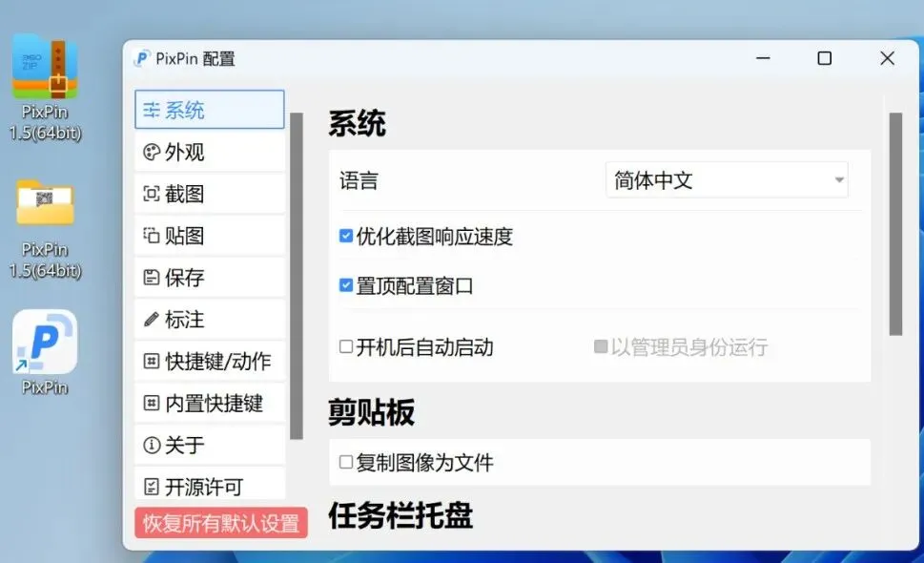Show the 关于 page

[209, 445]
